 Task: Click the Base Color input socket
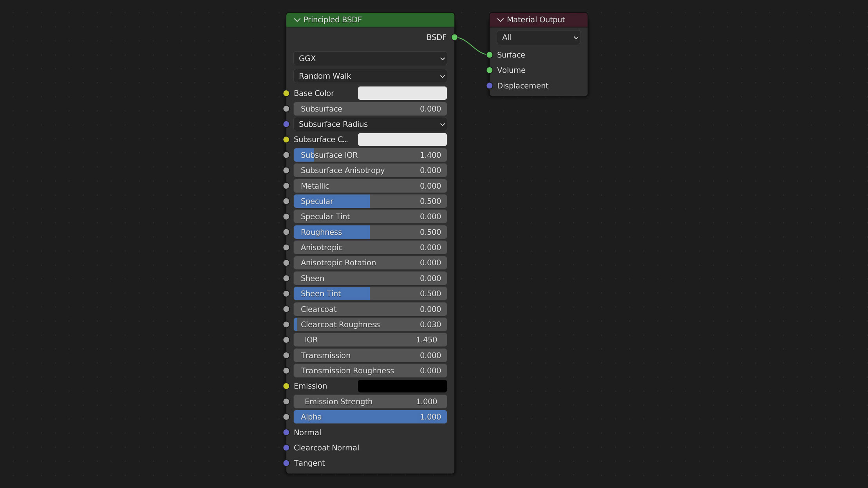[x=286, y=93]
